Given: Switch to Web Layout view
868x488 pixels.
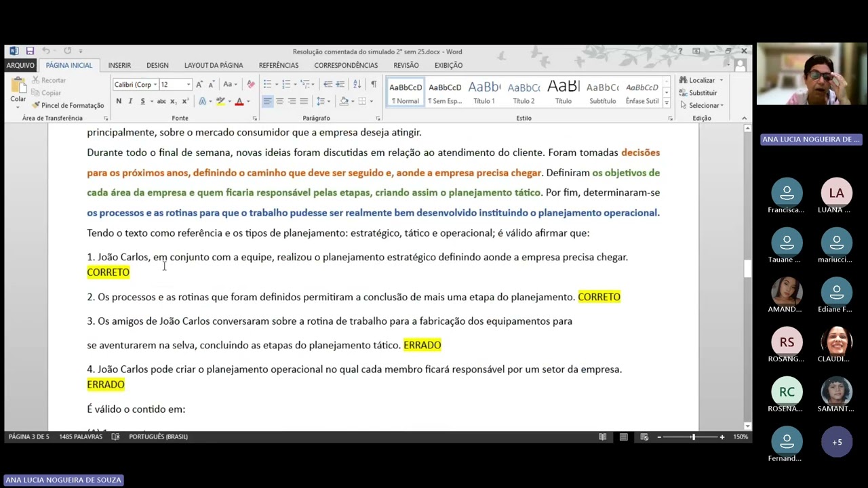Looking at the screenshot, I should (x=644, y=437).
